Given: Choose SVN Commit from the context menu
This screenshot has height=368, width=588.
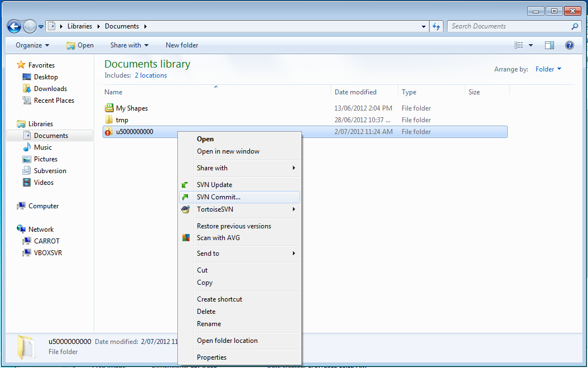Looking at the screenshot, I should (219, 197).
